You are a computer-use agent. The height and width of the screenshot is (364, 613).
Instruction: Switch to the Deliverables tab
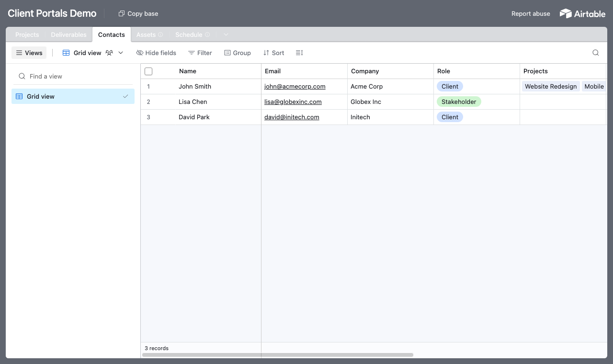coord(69,34)
